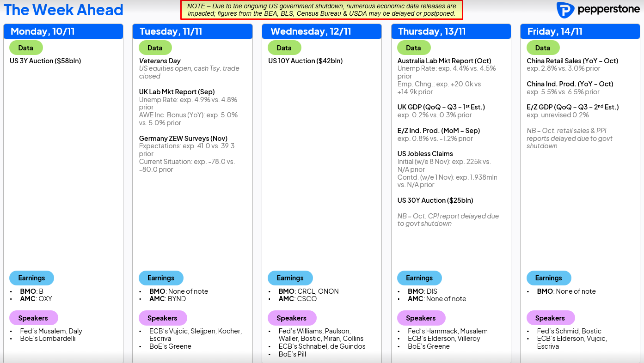The image size is (644, 363).
Task: Click the Week Ahead title
Action: (63, 10)
